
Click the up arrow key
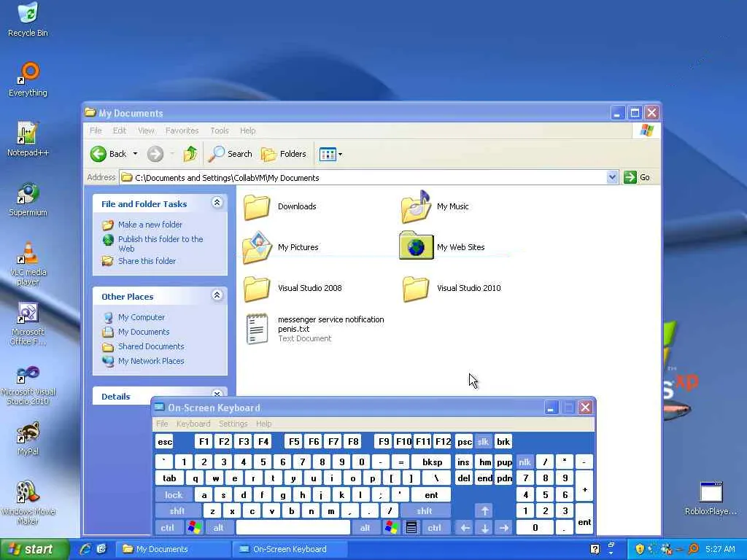click(x=484, y=511)
